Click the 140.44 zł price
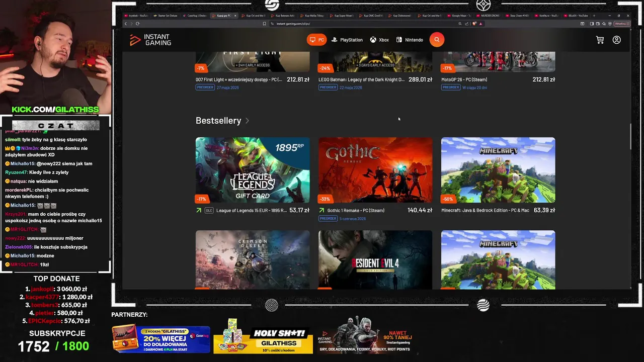 (x=420, y=211)
